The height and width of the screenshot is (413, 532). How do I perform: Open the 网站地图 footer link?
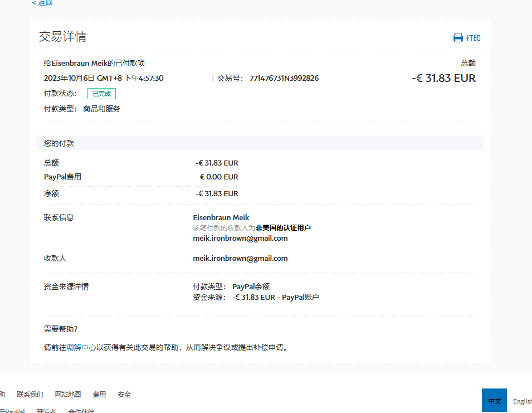[x=68, y=395]
